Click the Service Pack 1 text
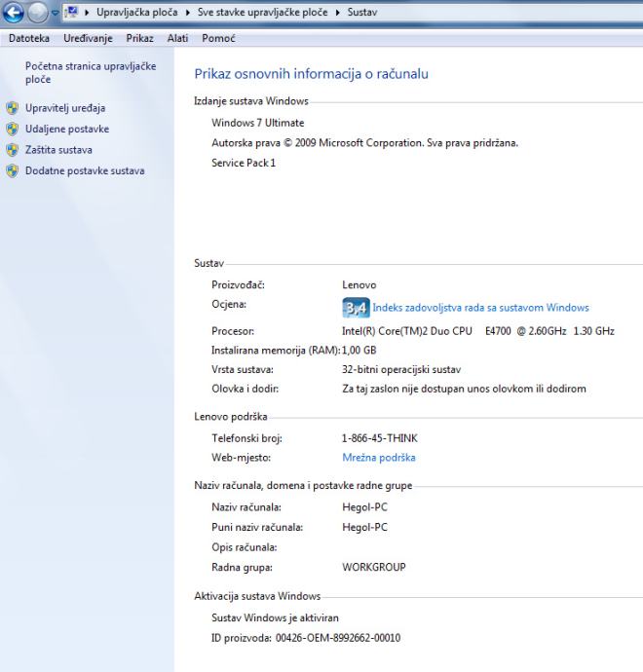 coord(244,163)
